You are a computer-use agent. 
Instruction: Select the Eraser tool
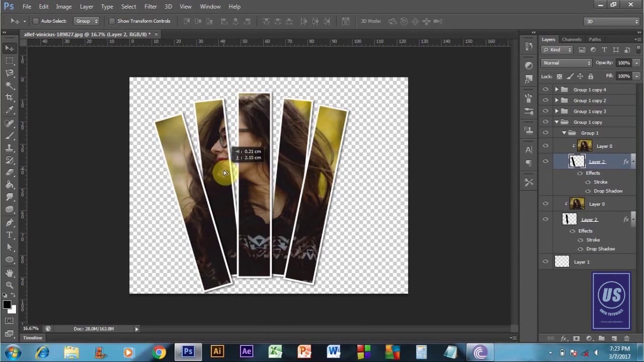click(x=10, y=172)
